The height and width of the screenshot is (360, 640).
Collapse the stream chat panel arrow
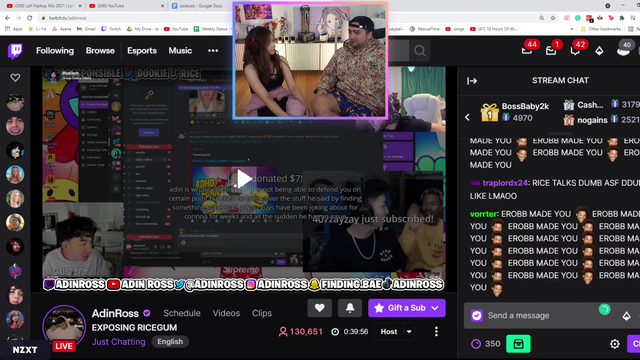[472, 81]
